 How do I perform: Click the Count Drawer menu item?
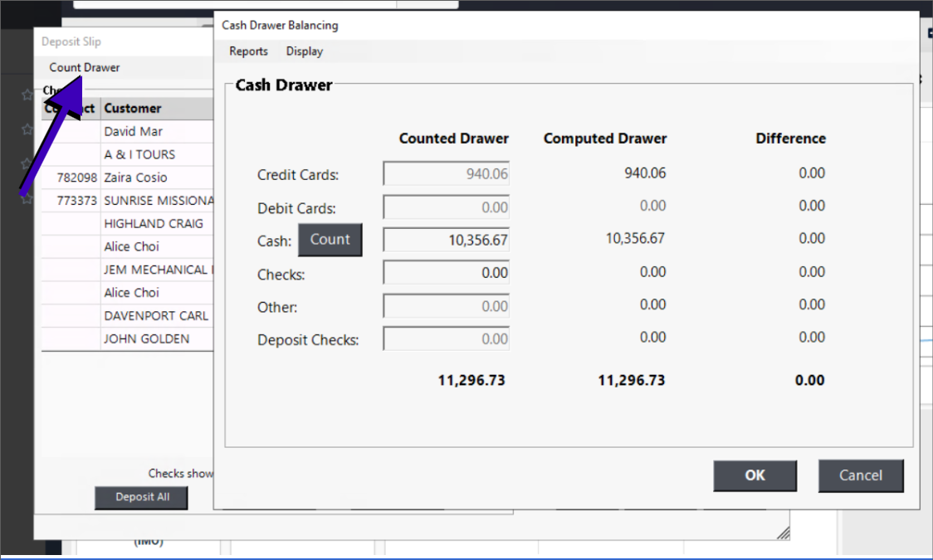(x=85, y=68)
